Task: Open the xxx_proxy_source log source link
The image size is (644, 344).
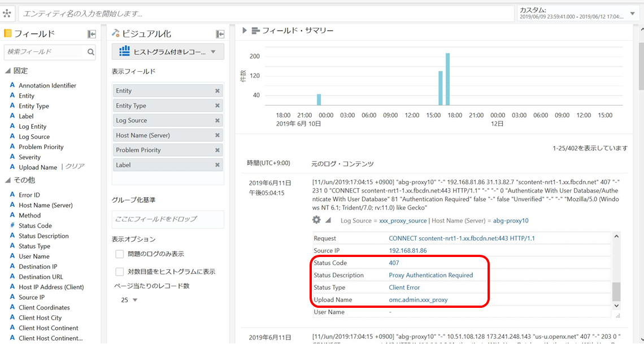Action: 403,220
